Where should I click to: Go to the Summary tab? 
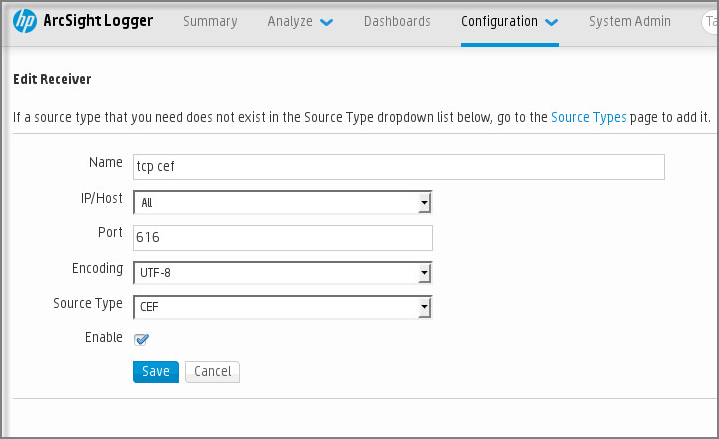coord(210,21)
